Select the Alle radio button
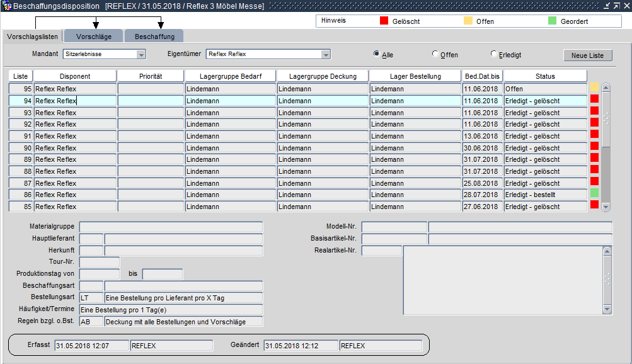 tap(377, 54)
